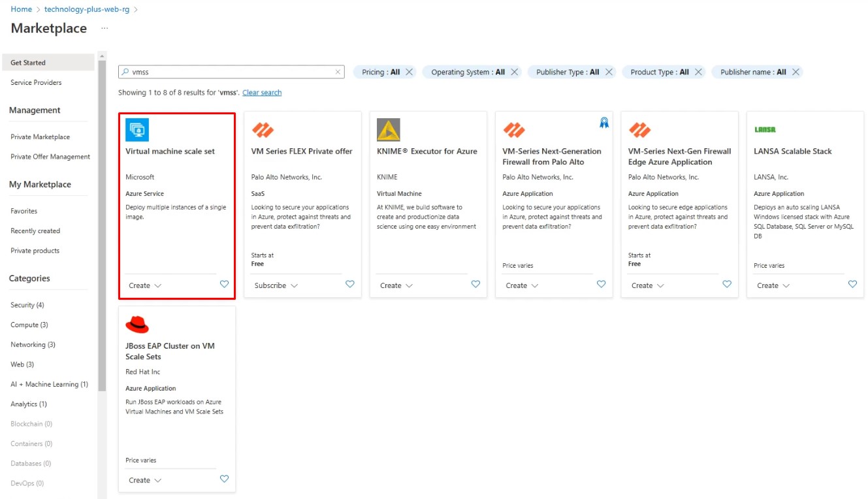Favorite the LANSA Scalable Stack offer
This screenshot has width=868, height=499.
852,284
